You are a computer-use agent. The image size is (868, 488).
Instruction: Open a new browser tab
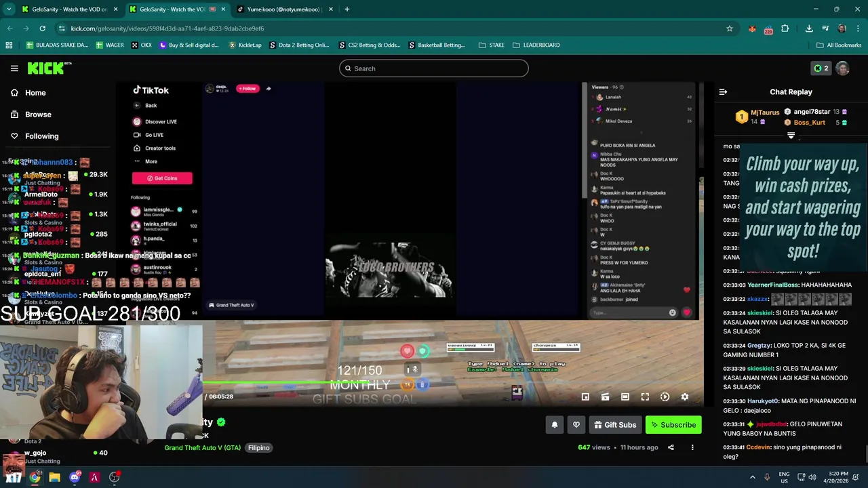click(347, 9)
